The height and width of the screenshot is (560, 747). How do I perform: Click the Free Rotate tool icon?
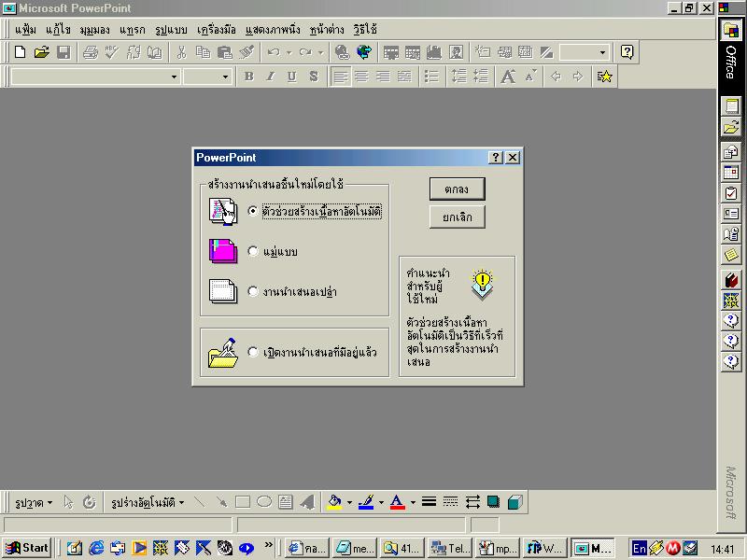point(89,502)
